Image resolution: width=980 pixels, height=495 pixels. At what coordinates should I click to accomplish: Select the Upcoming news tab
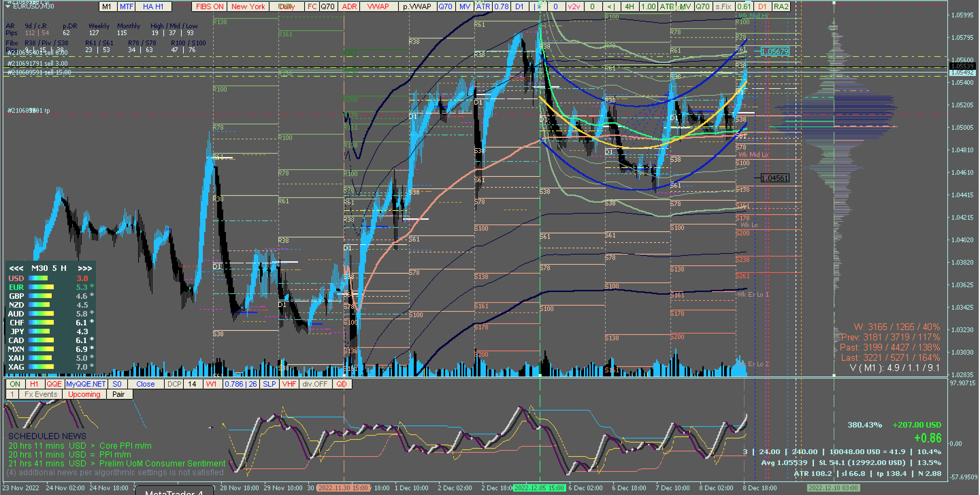(x=84, y=394)
